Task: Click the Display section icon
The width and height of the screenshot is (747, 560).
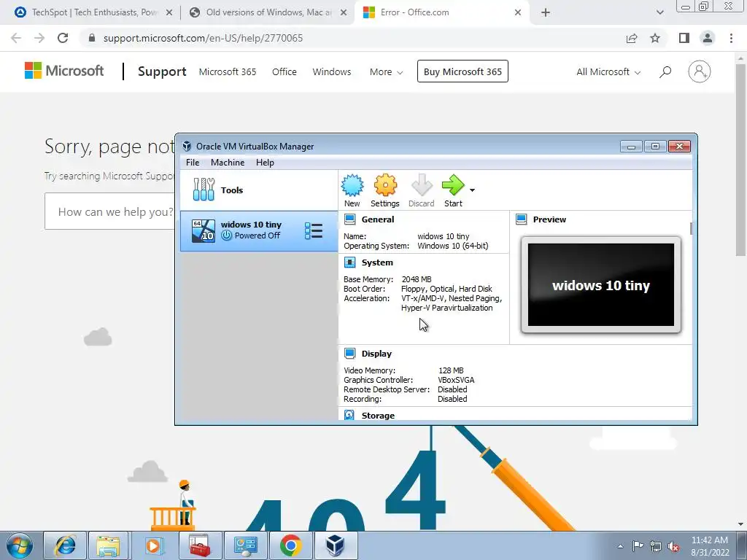Action: pos(350,354)
